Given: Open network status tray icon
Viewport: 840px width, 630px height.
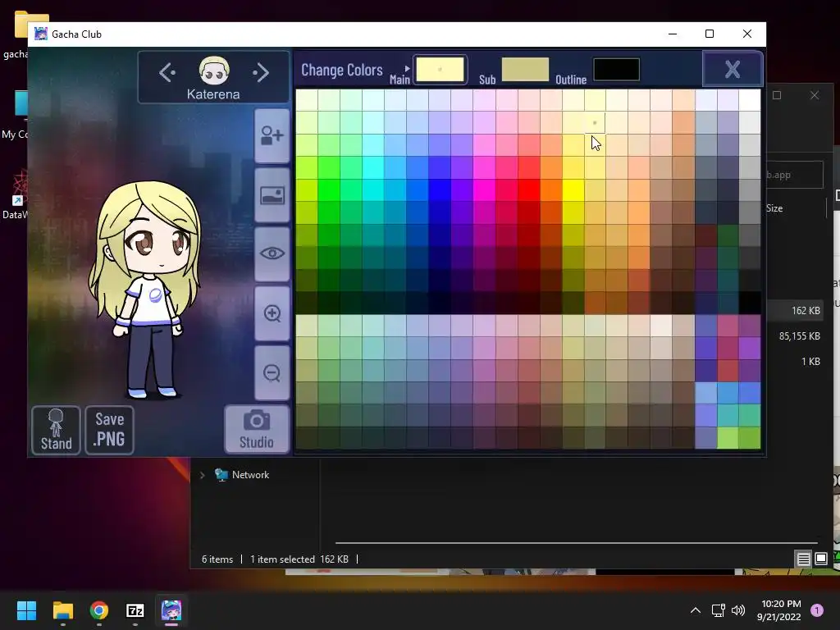Looking at the screenshot, I should click(x=718, y=610).
